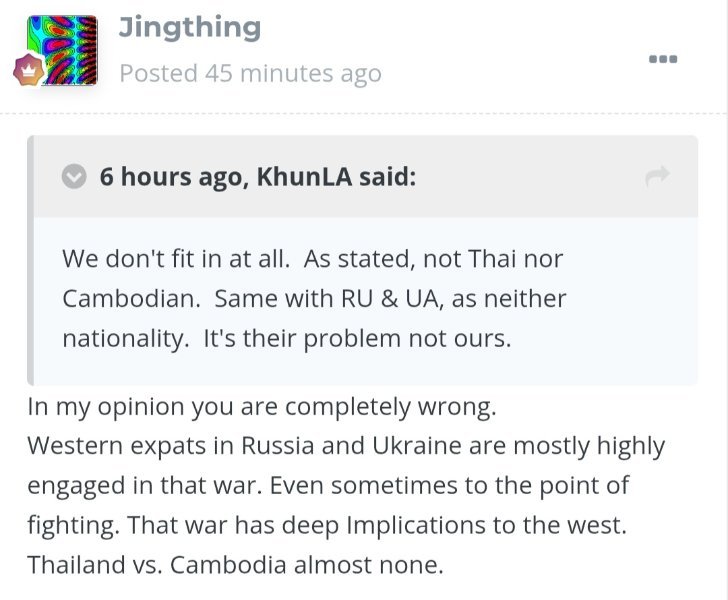Open Jingthing's colorful avatar image
728x600 pixels.
tap(62, 50)
